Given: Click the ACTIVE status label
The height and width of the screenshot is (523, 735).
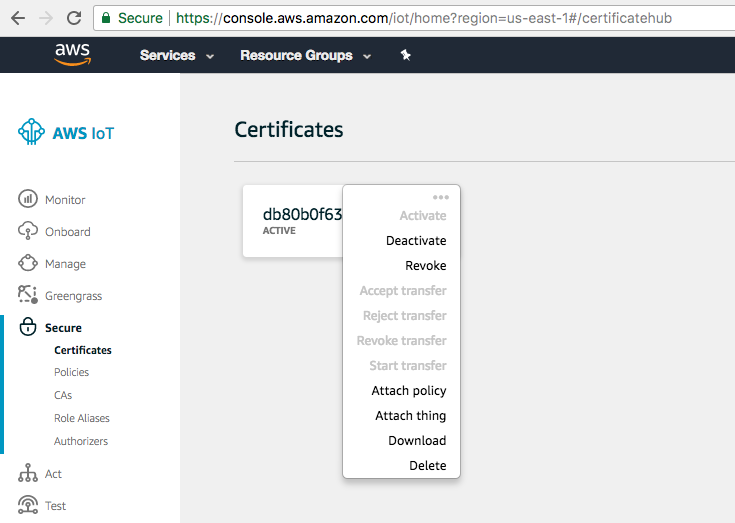Looking at the screenshot, I should [x=279, y=231].
